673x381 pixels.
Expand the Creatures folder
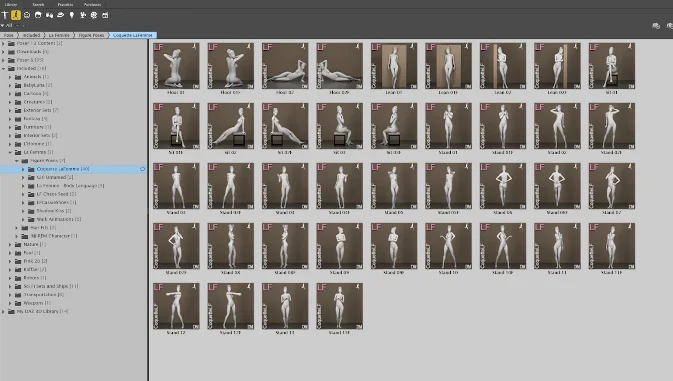(10, 102)
